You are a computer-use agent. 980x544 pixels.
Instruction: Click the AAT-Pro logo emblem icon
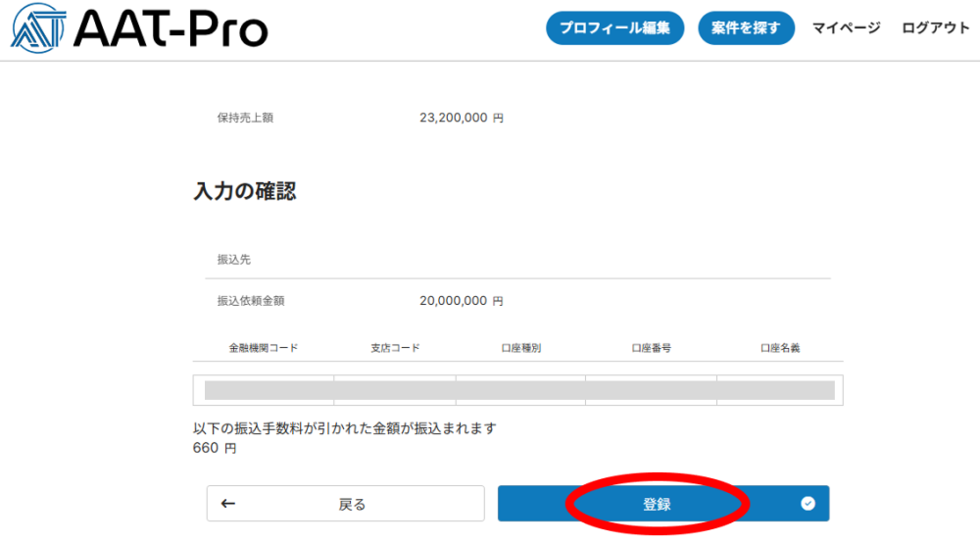[x=37, y=29]
